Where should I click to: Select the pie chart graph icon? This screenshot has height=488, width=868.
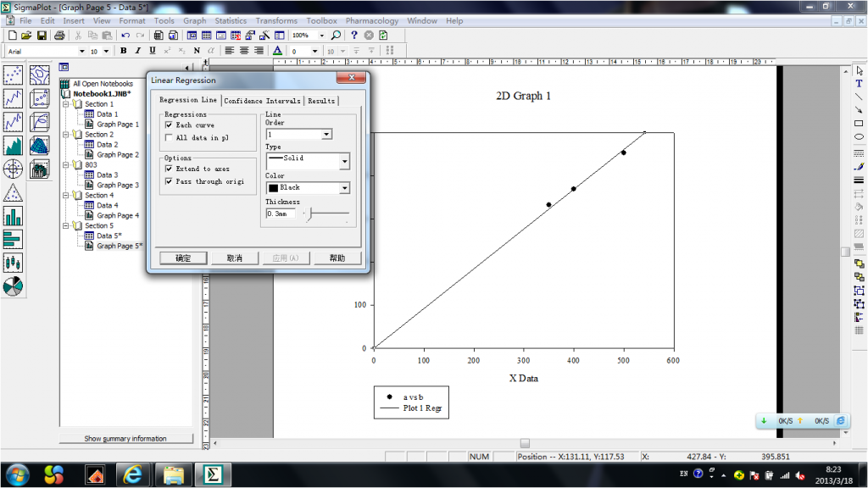[x=13, y=286]
